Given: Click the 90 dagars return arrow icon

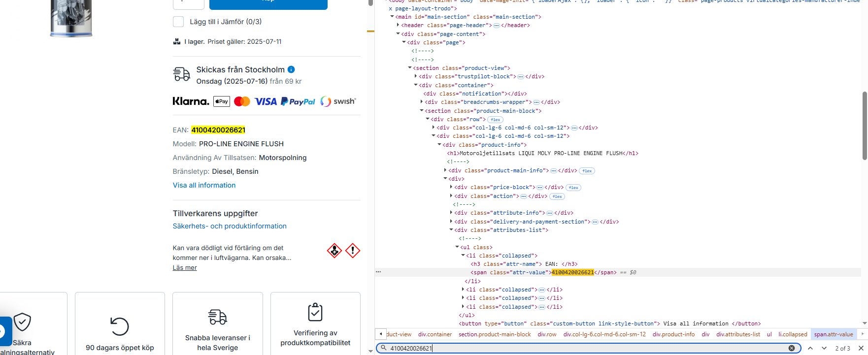Looking at the screenshot, I should 120,326.
